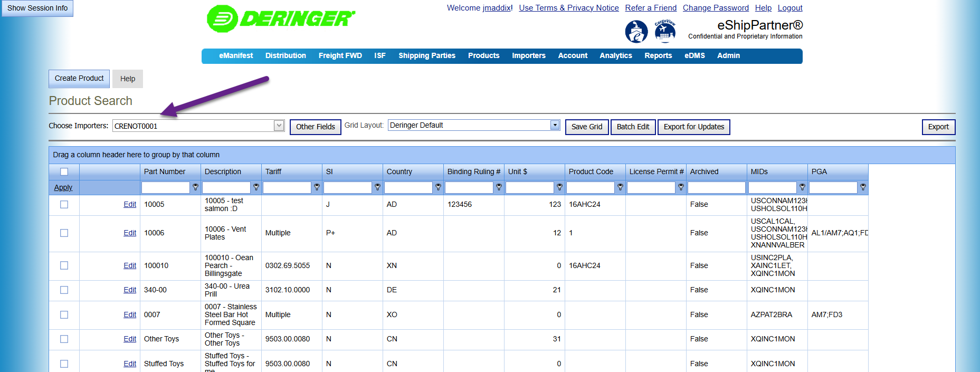
Task: Click the CargoView round logo icon
Action: pyautogui.click(x=665, y=31)
